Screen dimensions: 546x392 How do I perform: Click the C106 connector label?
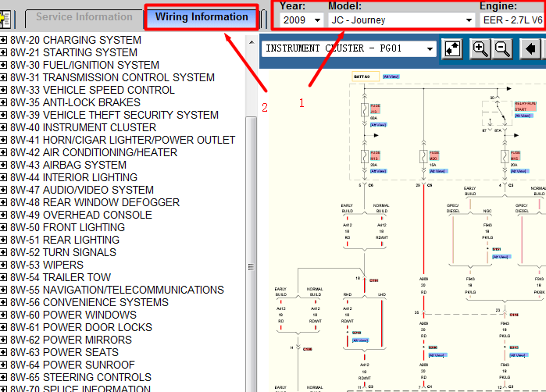pyautogui.click(x=308, y=349)
